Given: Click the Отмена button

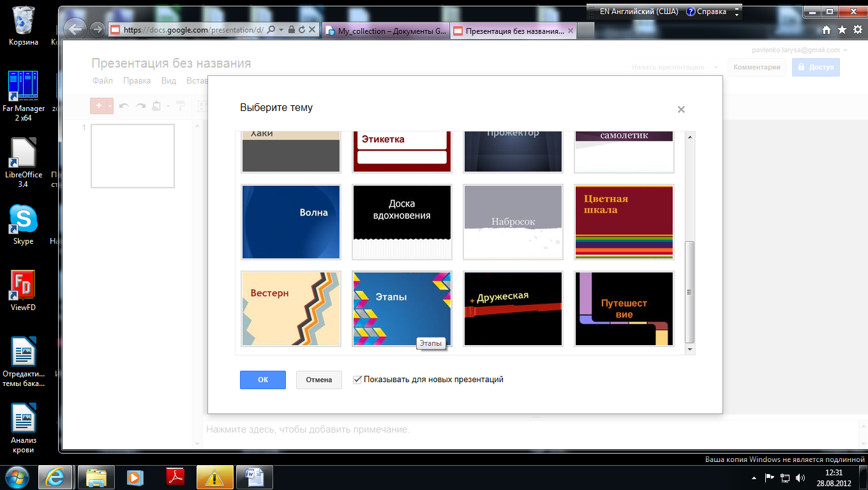Looking at the screenshot, I should [319, 380].
